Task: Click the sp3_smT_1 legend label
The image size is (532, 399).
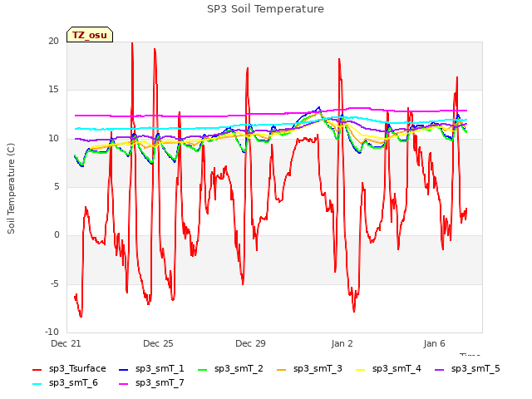Action: click(160, 368)
